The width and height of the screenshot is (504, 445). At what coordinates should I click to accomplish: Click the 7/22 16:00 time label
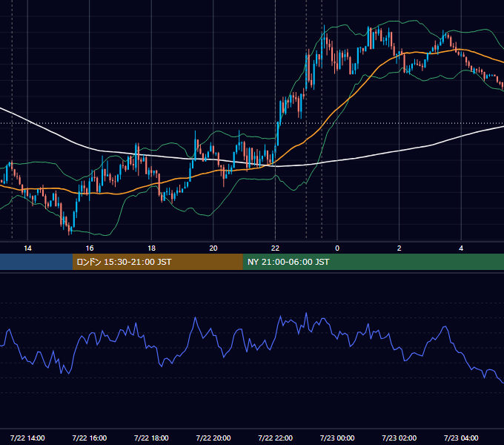(x=90, y=438)
